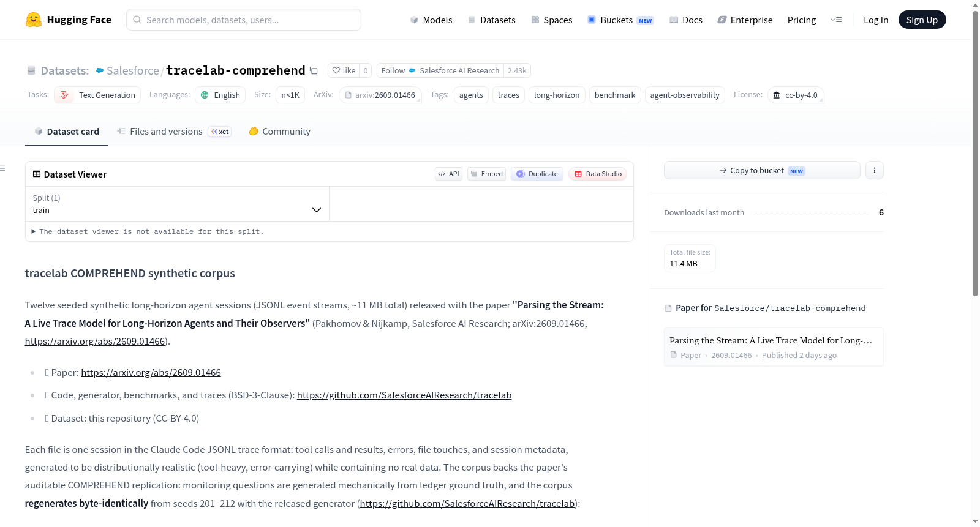This screenshot has width=980, height=527.
Task: Click the like count showing 0
Action: [366, 70]
